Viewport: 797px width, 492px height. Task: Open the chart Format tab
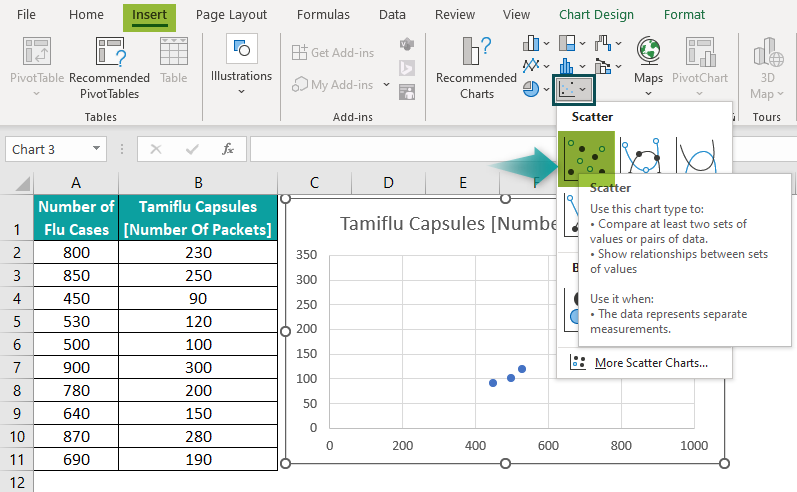(x=684, y=15)
